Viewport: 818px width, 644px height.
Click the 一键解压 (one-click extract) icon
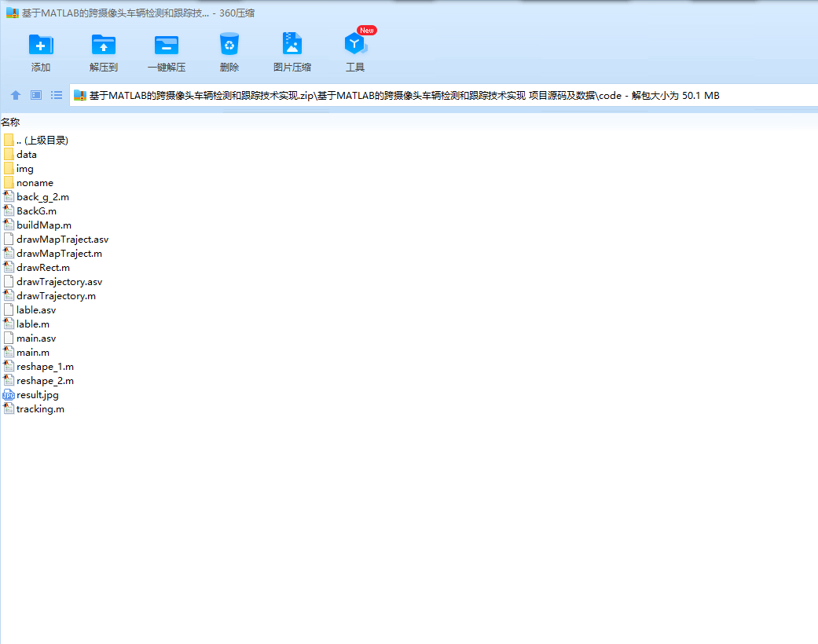click(167, 45)
